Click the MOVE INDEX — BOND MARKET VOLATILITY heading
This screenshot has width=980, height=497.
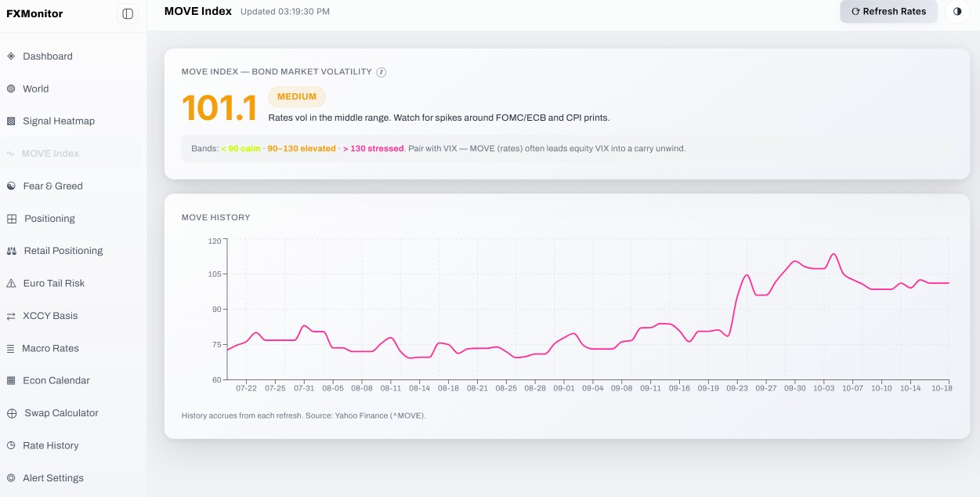[277, 71]
